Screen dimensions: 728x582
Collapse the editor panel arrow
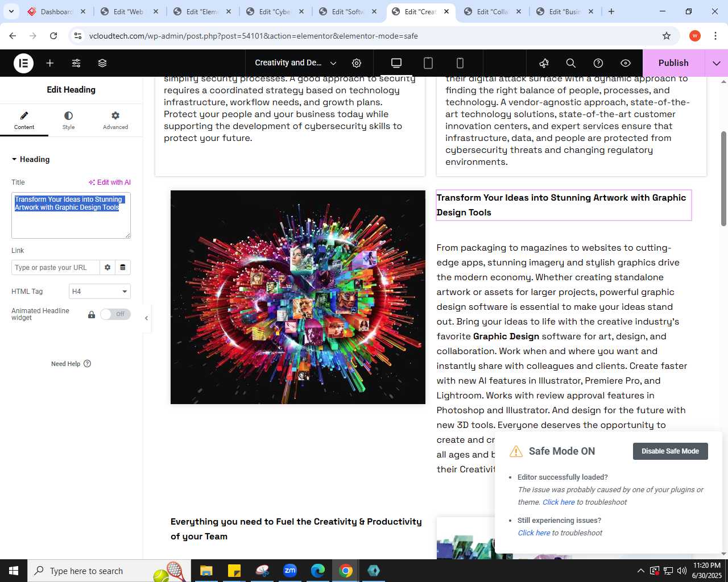tap(146, 318)
